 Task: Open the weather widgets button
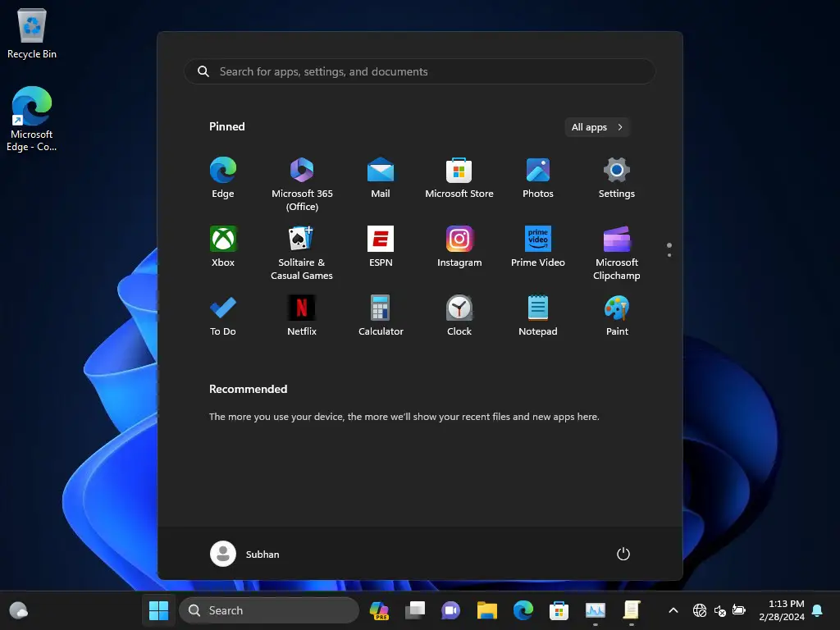[19, 610]
